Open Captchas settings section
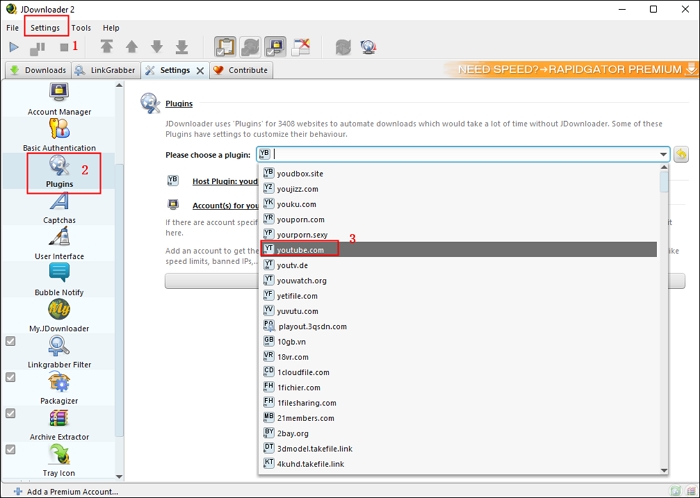700x498 pixels. point(59,208)
